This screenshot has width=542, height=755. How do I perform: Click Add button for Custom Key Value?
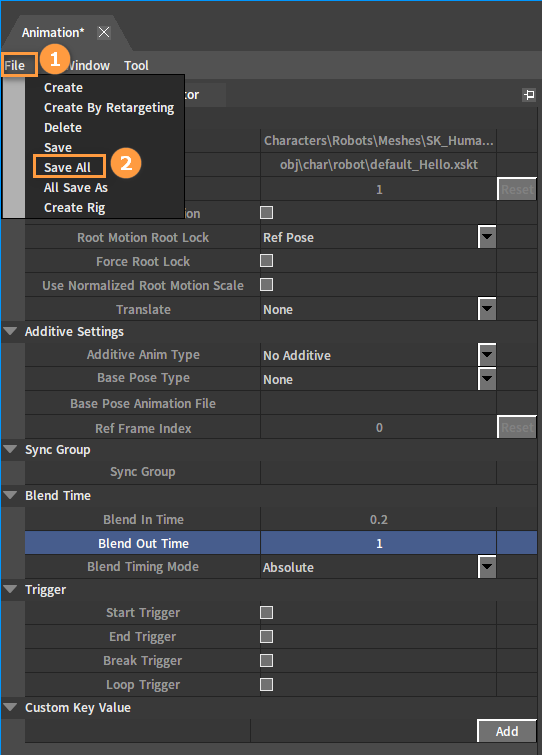pos(507,731)
